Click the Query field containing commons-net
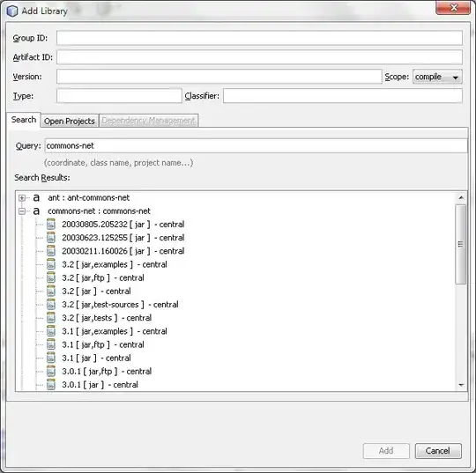The image size is (476, 473). 256,145
